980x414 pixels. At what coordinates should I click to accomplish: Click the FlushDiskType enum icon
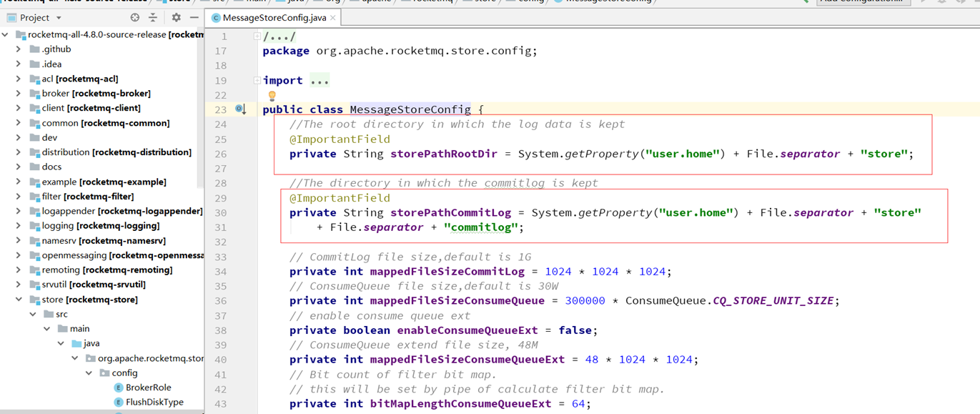coord(119,402)
